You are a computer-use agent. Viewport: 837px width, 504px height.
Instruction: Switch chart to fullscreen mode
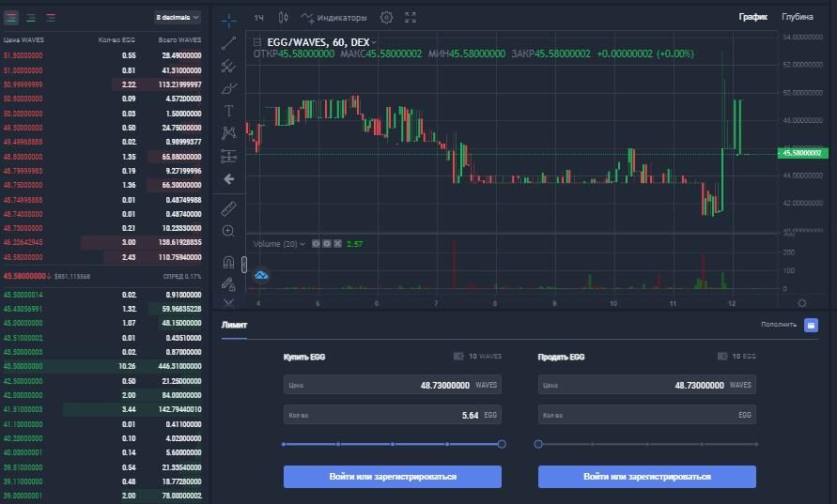coord(410,18)
